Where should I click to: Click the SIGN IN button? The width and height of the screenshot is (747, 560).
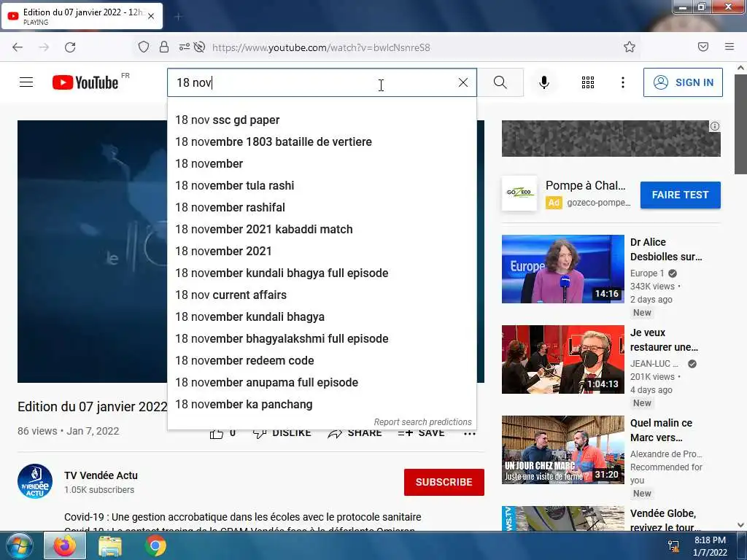click(683, 82)
